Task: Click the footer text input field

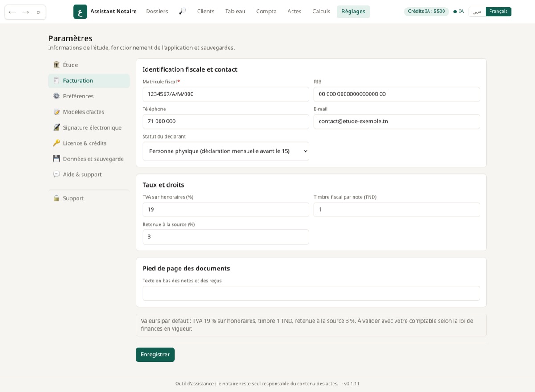Action: pos(311,293)
